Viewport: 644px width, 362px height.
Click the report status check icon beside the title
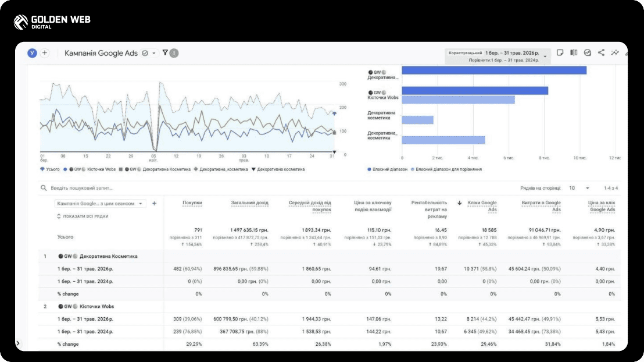pos(145,53)
